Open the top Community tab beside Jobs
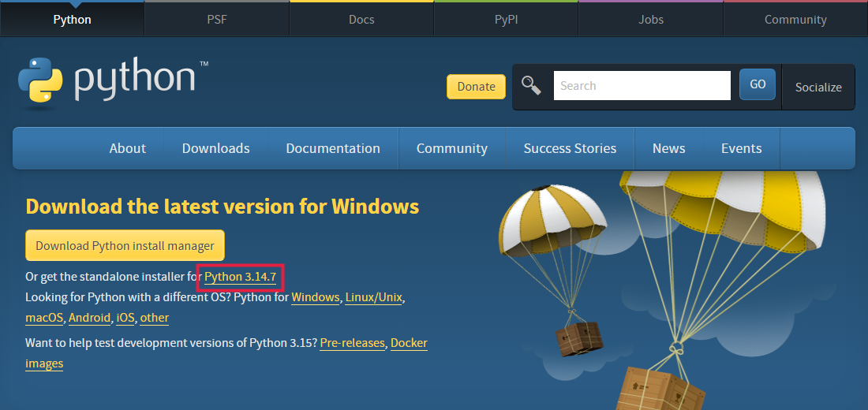 pos(795,20)
